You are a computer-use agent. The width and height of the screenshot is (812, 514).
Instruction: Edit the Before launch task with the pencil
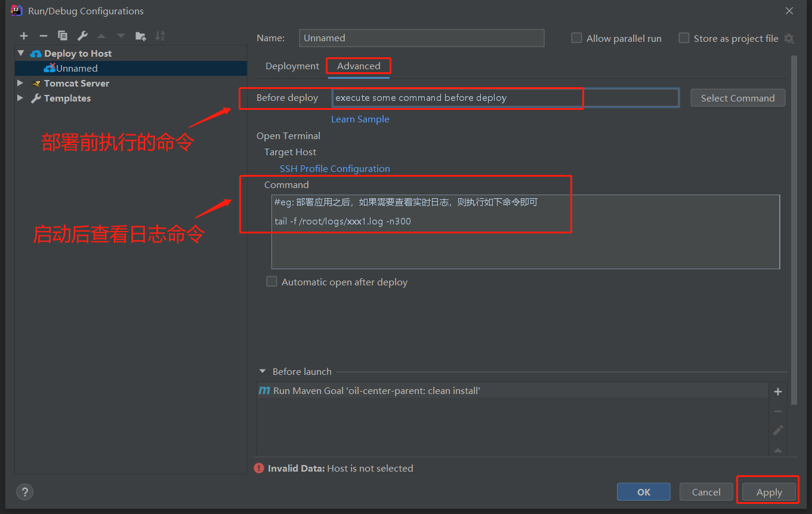coord(777,430)
